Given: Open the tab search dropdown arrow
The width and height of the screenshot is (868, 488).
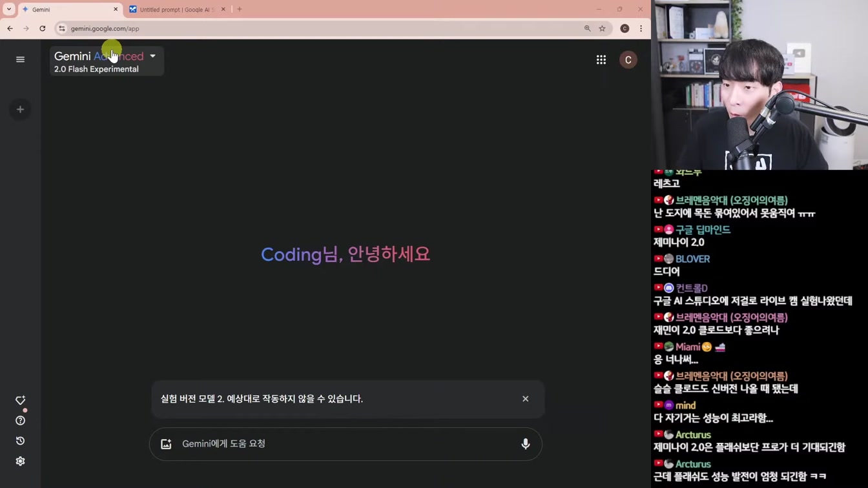Looking at the screenshot, I should pyautogui.click(x=9, y=10).
